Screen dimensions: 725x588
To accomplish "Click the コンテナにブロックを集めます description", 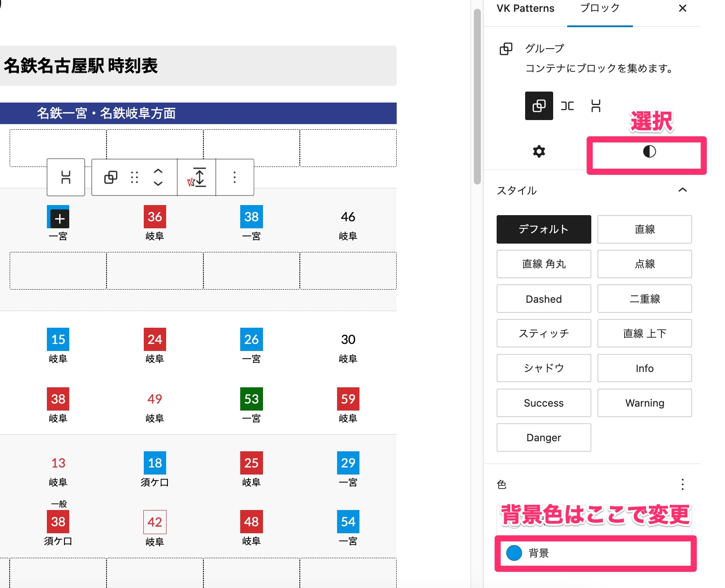I will click(x=599, y=68).
